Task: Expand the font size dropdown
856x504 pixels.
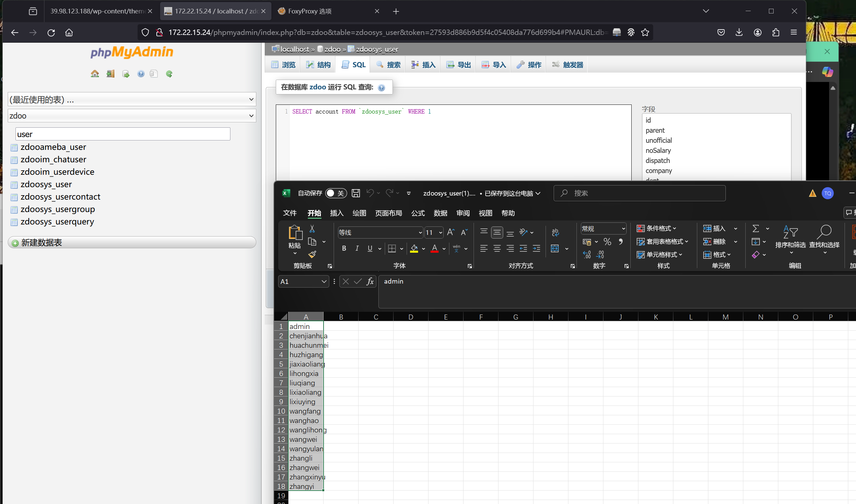Action: (441, 233)
